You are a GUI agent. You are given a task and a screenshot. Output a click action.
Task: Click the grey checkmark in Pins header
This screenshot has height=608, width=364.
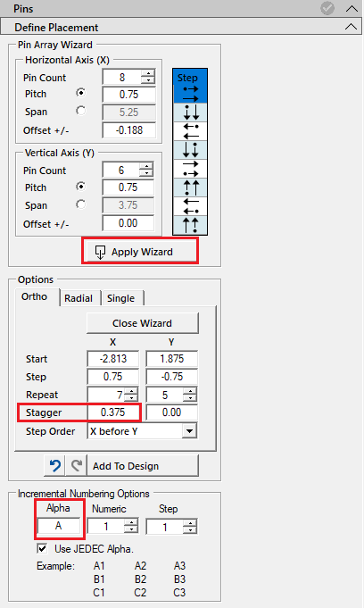click(327, 8)
